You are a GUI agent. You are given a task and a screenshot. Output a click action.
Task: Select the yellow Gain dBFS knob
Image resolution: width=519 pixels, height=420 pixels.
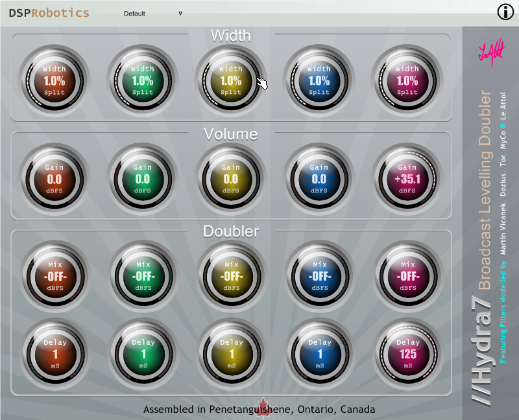pyautogui.click(x=231, y=179)
